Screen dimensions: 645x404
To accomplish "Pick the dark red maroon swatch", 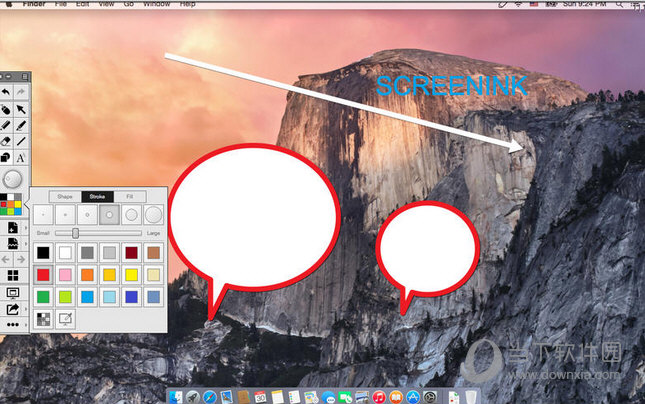I will tap(131, 253).
